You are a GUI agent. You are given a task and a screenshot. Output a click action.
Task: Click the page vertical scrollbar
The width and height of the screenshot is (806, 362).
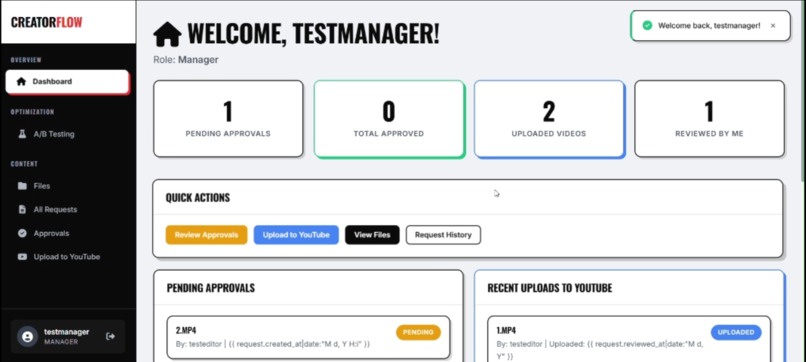point(803,90)
